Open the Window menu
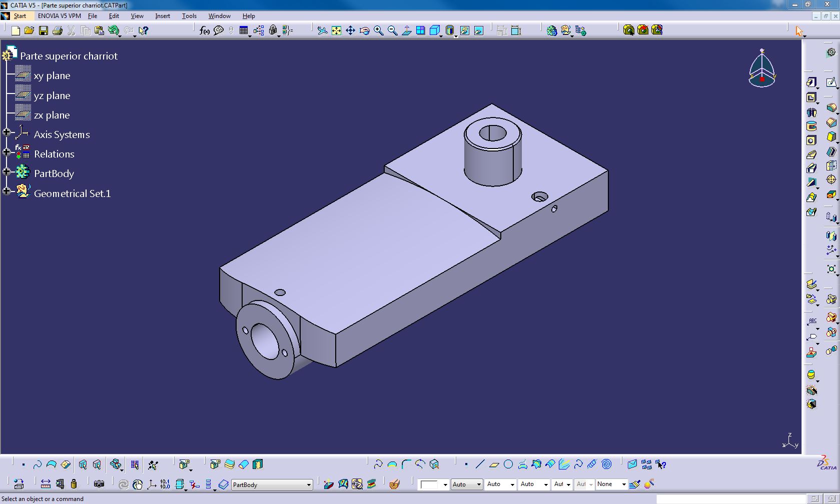The height and width of the screenshot is (504, 840). (219, 16)
